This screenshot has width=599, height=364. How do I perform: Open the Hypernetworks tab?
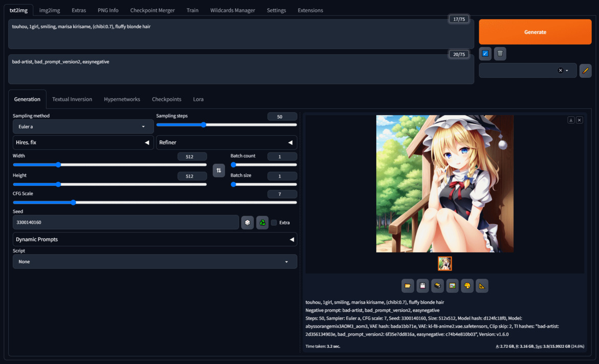click(x=122, y=99)
